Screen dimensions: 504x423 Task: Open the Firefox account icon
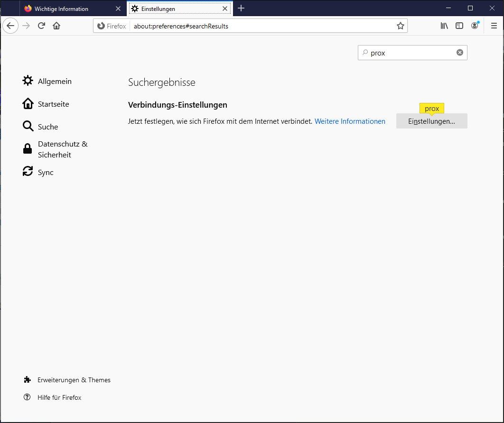(x=475, y=26)
